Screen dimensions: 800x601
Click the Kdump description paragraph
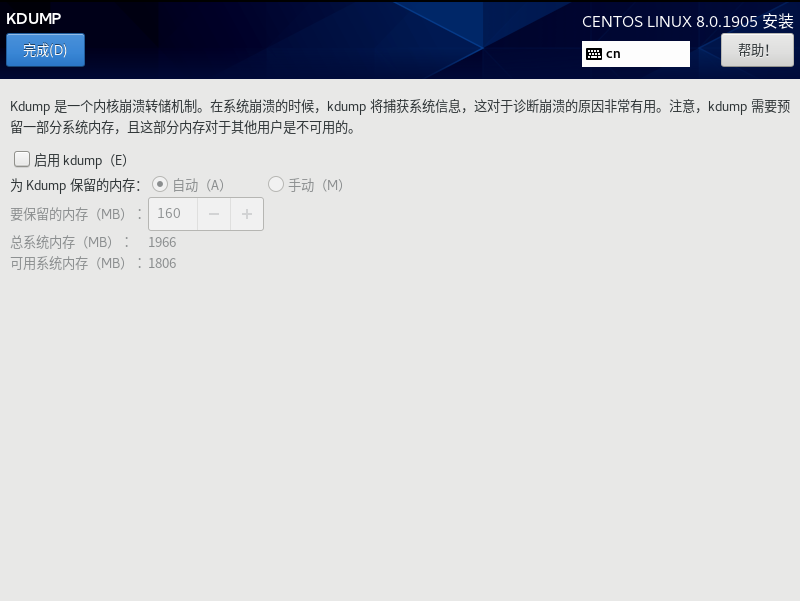[400, 117]
